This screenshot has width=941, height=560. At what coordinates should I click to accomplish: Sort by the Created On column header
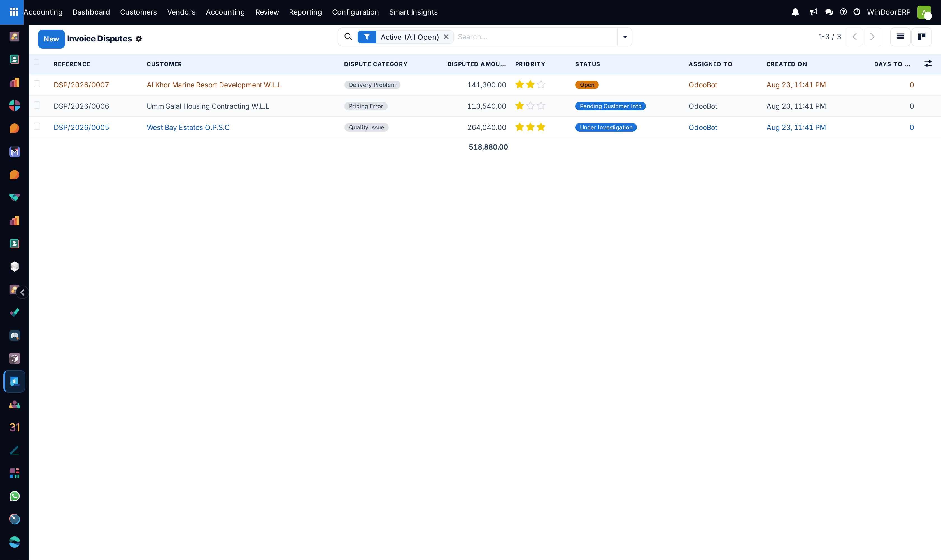tap(787, 64)
